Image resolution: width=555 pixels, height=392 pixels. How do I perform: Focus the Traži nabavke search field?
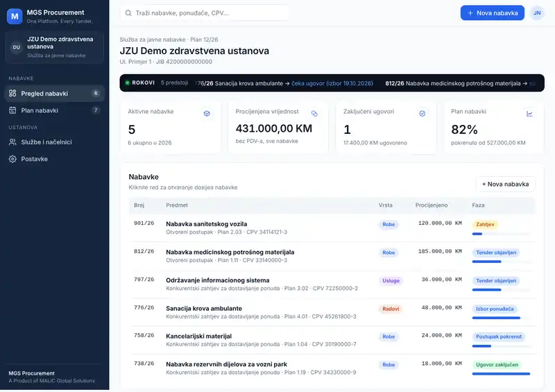click(205, 13)
